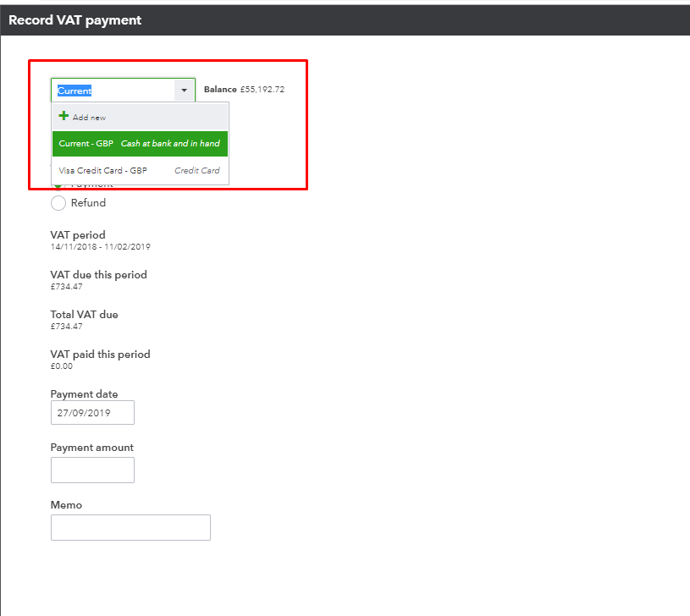690x616 pixels.
Task: Click the Payment date field
Action: [92, 413]
